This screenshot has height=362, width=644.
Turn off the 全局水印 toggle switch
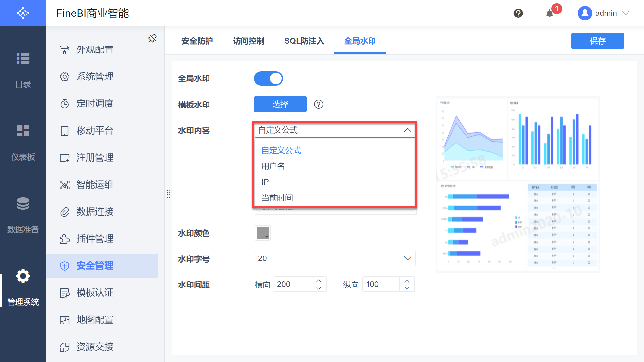(x=268, y=78)
